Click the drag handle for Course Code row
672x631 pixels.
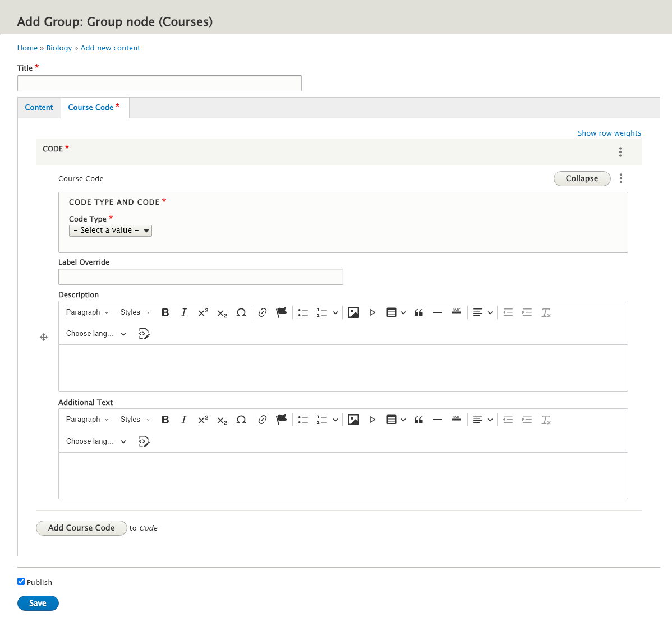pos(44,337)
